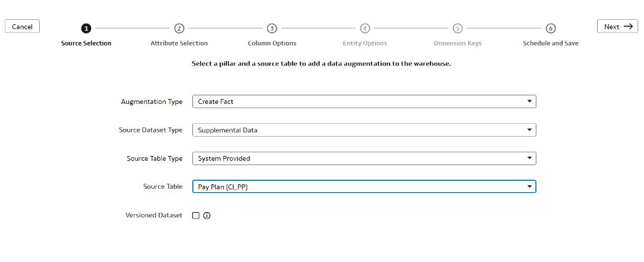Switch to the Attribute Selection step label

tap(179, 43)
